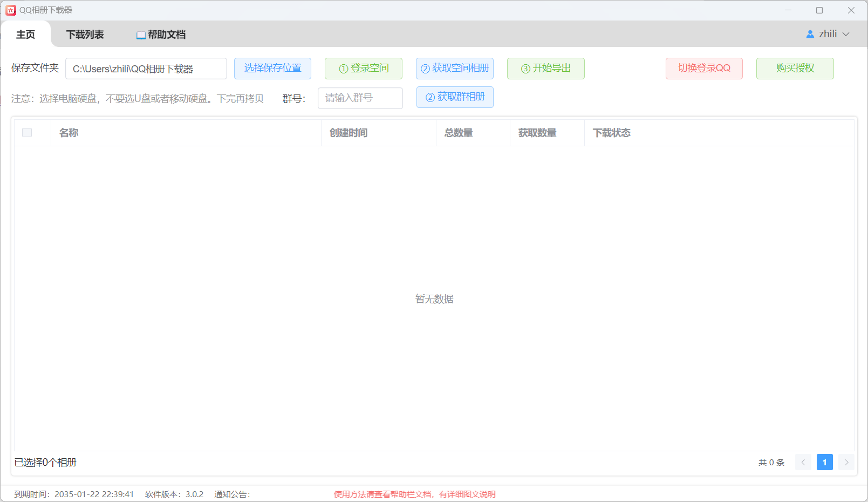Go to the previous page arrow
This screenshot has height=502, width=868.
803,462
